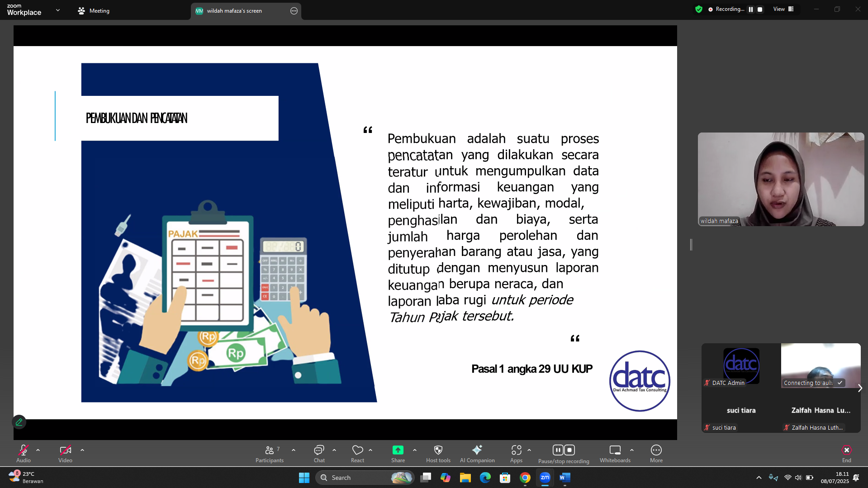Viewport: 868px width, 488px height.
Task: Open Host tools shield icon
Action: coord(438,450)
